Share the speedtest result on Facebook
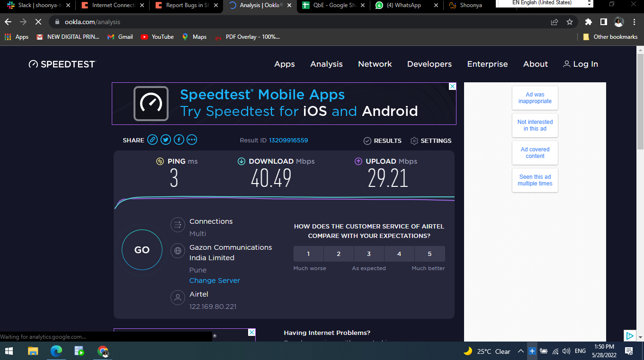644x360 pixels. 179,140
